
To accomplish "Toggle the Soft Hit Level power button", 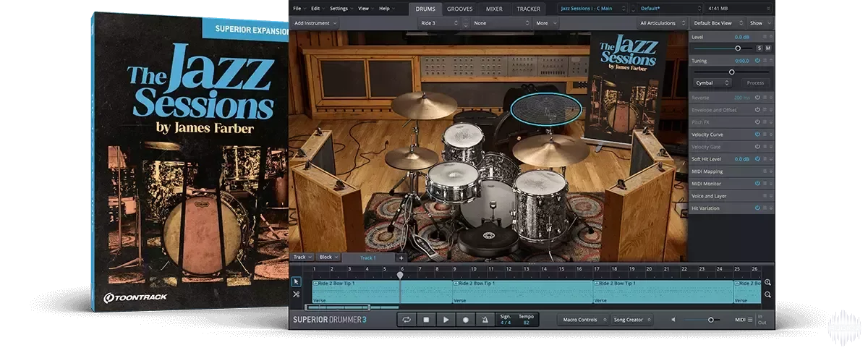I will point(758,159).
